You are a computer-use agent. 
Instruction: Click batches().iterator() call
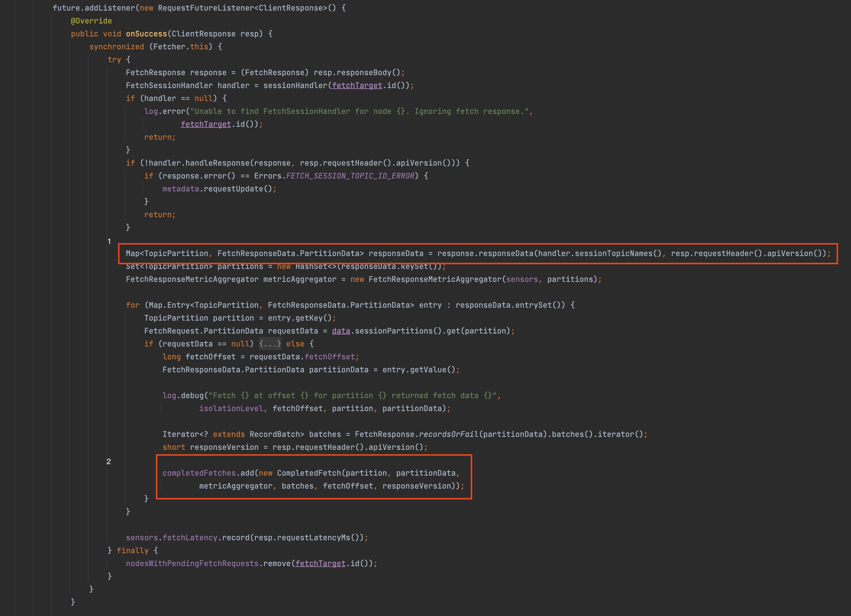(x=597, y=435)
